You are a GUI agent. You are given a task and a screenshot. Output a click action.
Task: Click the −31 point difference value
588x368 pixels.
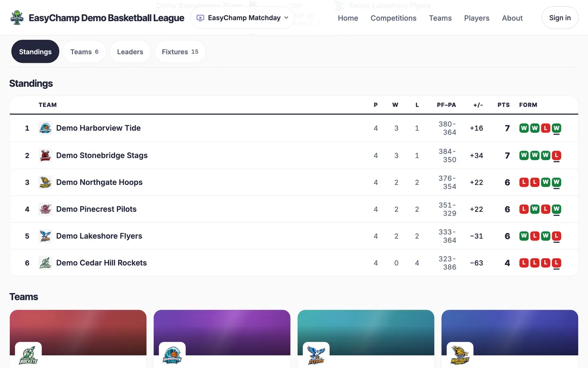(476, 236)
